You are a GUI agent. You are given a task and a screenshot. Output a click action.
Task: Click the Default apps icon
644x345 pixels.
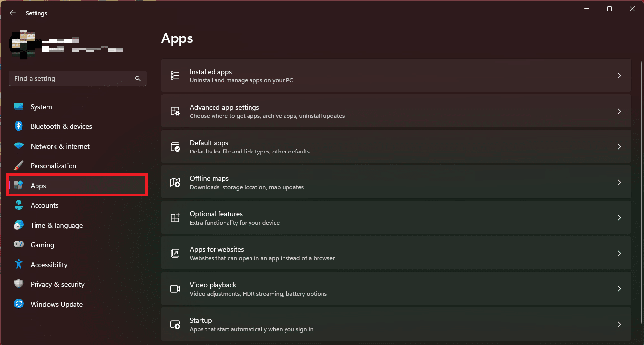175,147
